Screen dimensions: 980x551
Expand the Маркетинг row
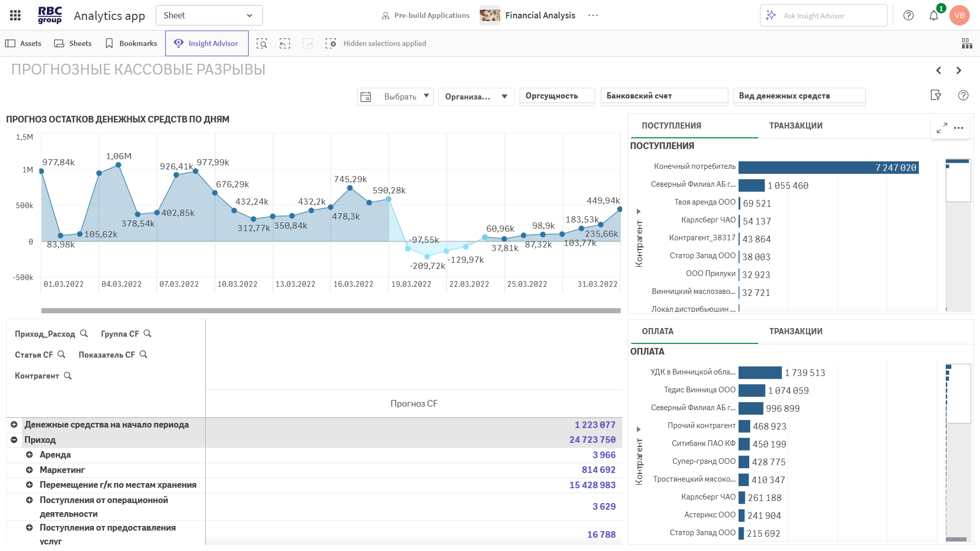pos(29,470)
